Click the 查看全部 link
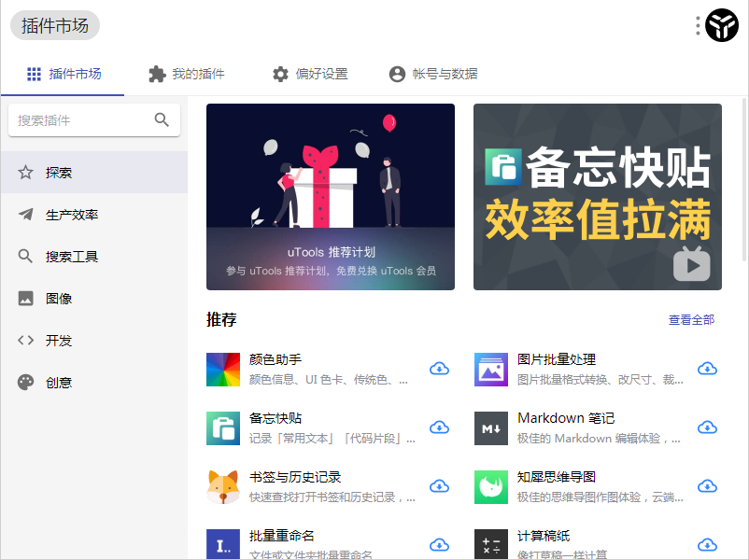Screen dimensions: 749x560 click(x=691, y=320)
